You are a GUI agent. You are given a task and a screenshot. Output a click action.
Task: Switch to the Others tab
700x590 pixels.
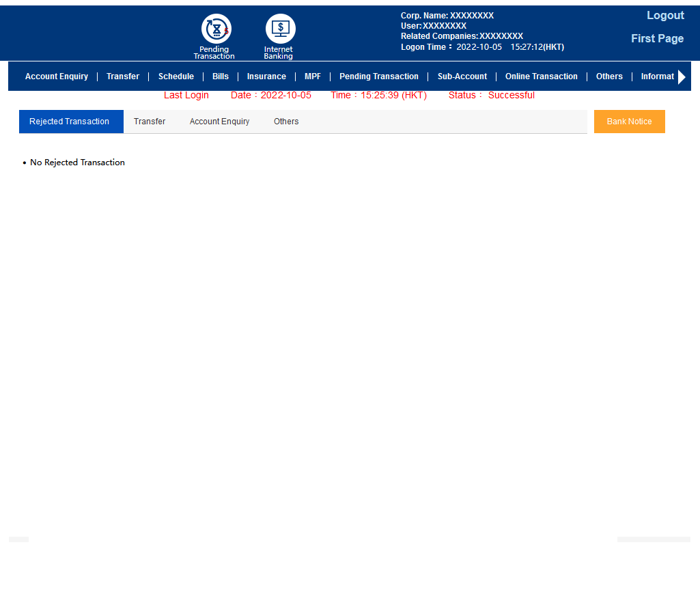286,122
